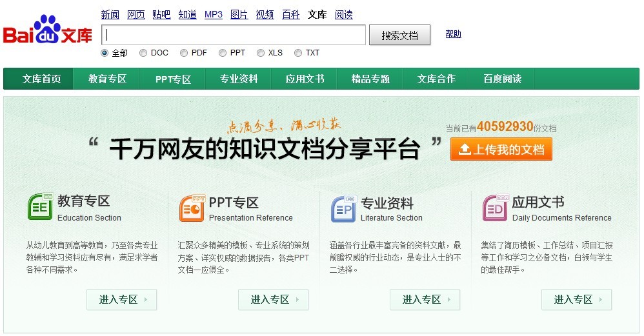This screenshot has width=644, height=336.
Task: Click the 搜索文档 search button
Action: (x=399, y=35)
